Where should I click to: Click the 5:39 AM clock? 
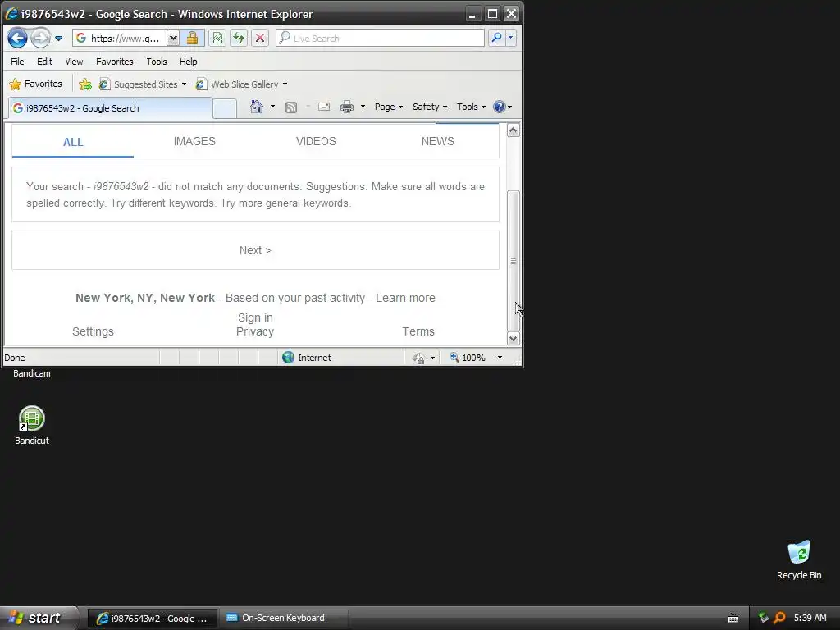coord(810,618)
